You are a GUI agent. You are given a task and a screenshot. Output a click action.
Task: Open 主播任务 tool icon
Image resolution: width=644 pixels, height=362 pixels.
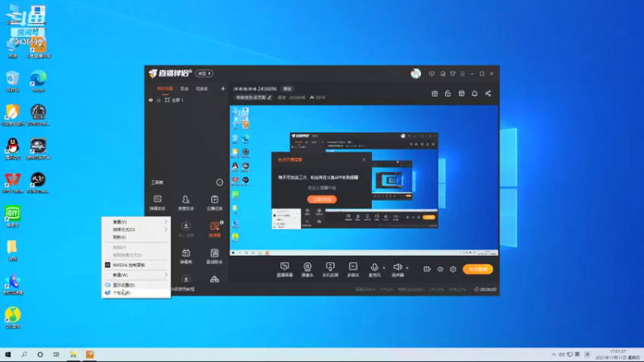214,203
